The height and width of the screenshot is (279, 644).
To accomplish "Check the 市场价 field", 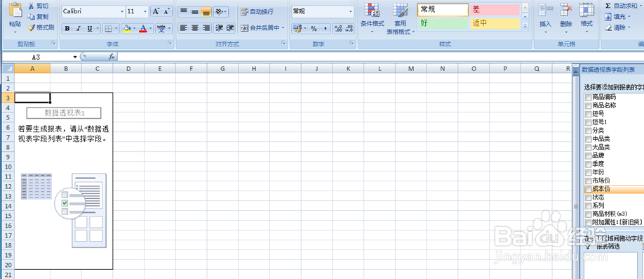I will (589, 181).
